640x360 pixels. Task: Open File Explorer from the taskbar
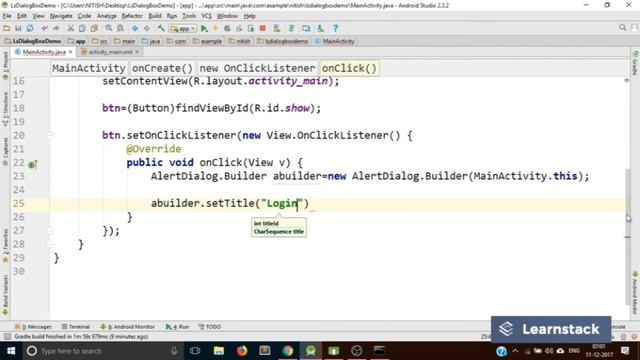(x=219, y=351)
